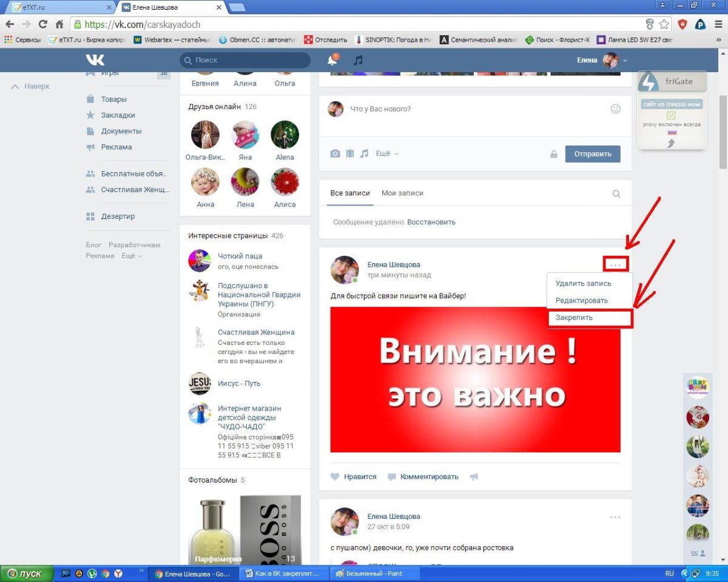
Task: Switch to the Мои записи tab
Action: tap(402, 193)
